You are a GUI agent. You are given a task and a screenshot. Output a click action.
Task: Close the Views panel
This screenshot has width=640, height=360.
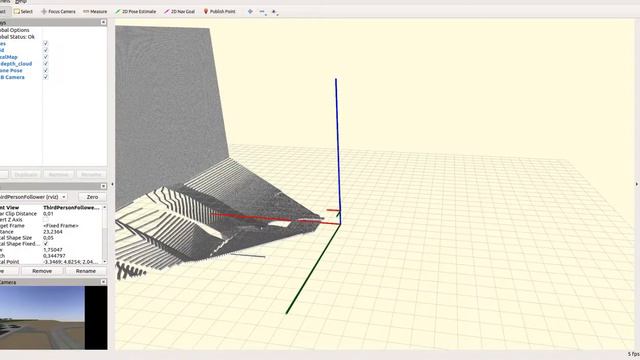(x=103, y=186)
